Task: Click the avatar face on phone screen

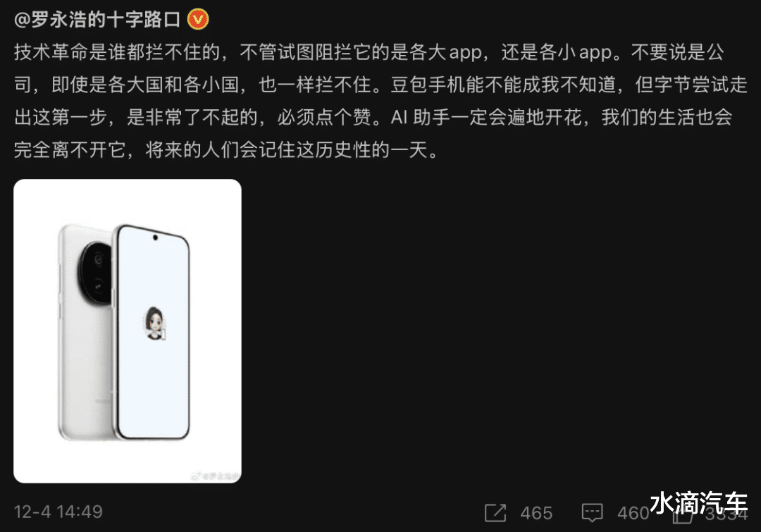Action: (155, 323)
